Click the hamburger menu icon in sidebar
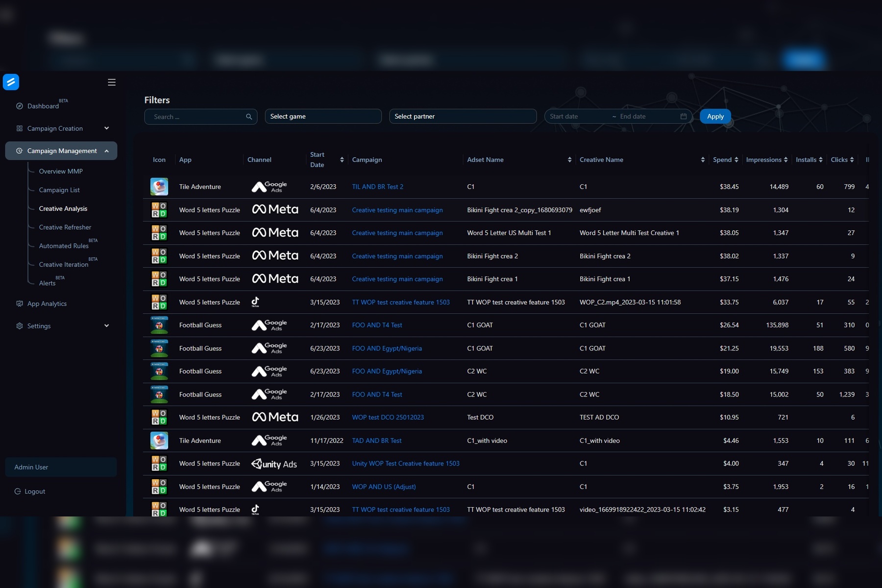Screen dimensions: 882x588 pos(112,82)
